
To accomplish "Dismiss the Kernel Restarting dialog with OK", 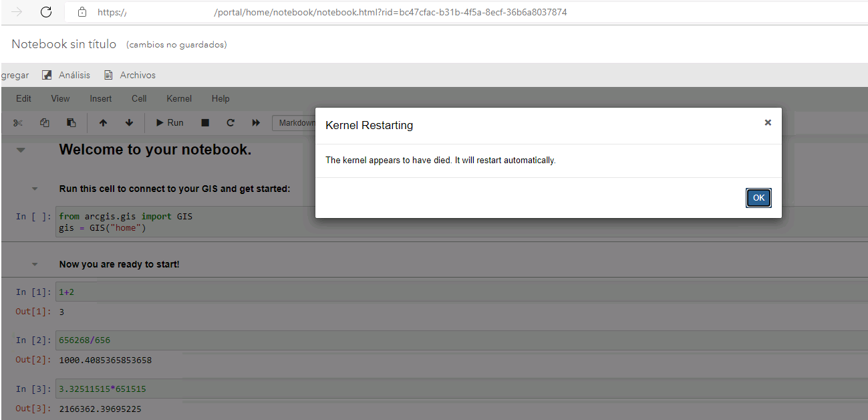I will coord(758,197).
